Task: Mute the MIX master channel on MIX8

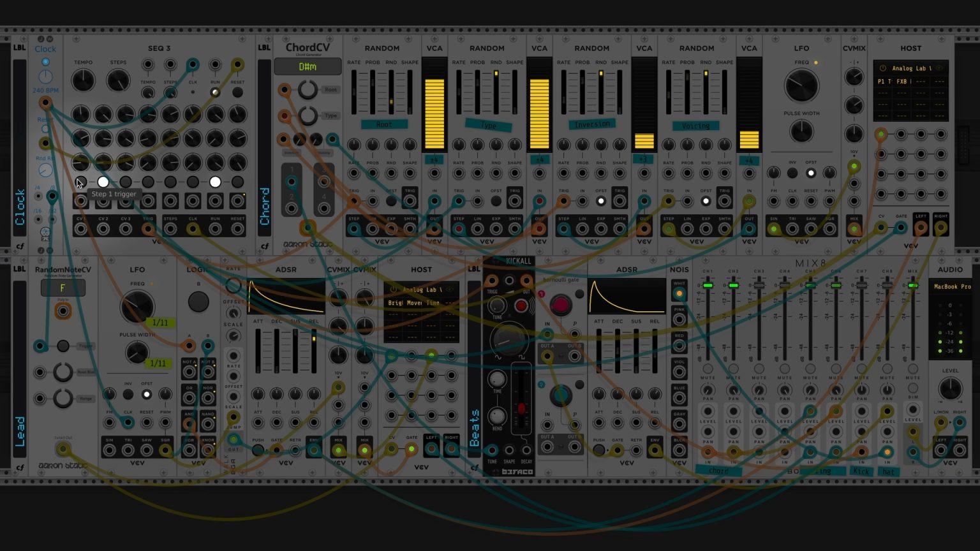Action: click(x=913, y=369)
